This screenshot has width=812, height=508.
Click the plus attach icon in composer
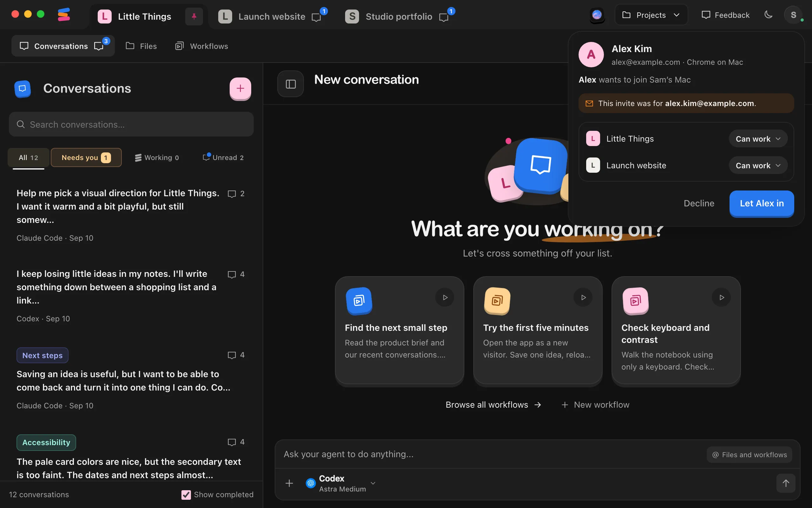pyautogui.click(x=289, y=483)
